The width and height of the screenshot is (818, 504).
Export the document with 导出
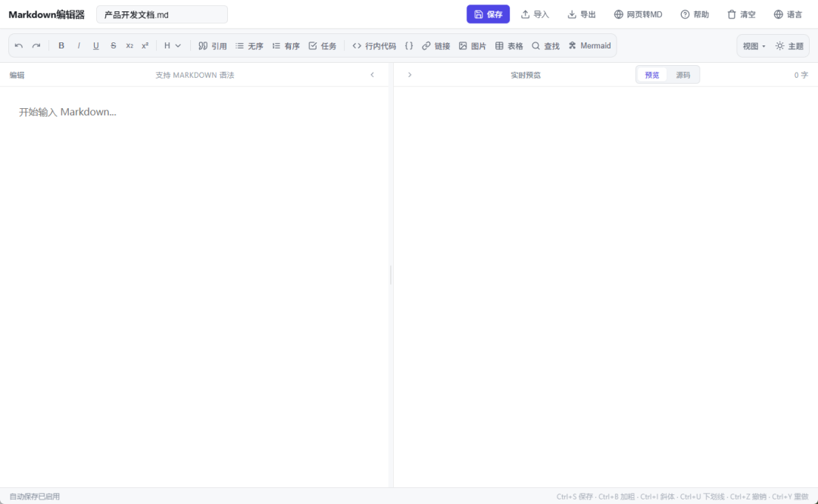pos(581,14)
